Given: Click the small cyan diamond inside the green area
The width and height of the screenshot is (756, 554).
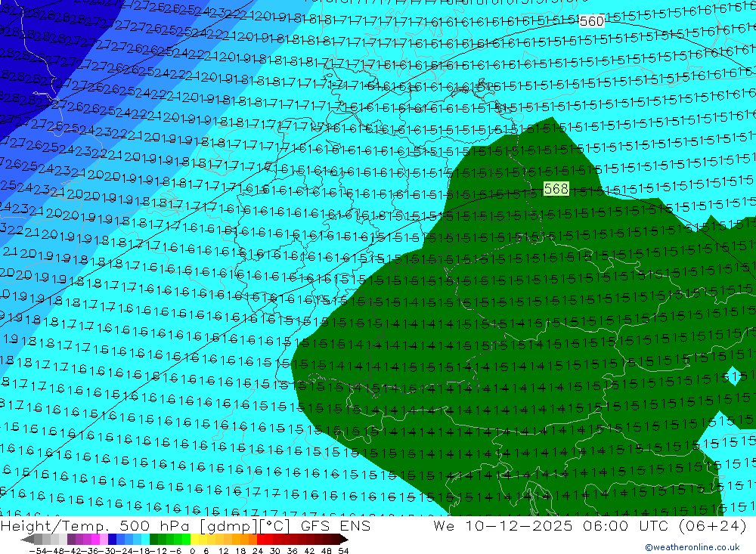Looking at the screenshot, I should (x=731, y=375).
